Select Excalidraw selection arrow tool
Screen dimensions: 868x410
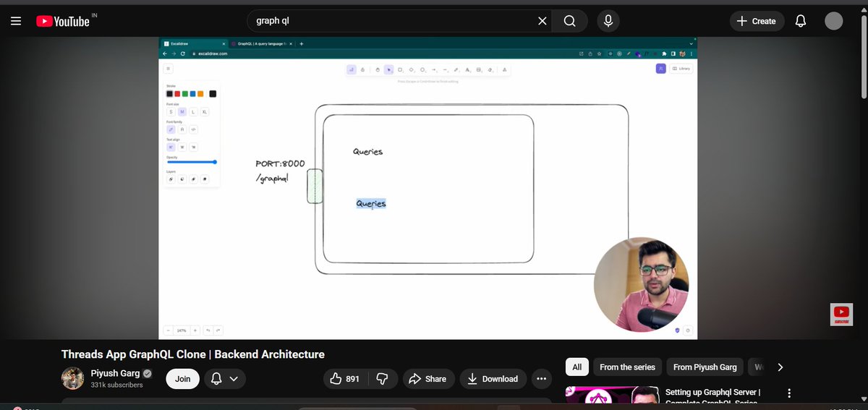tap(388, 69)
